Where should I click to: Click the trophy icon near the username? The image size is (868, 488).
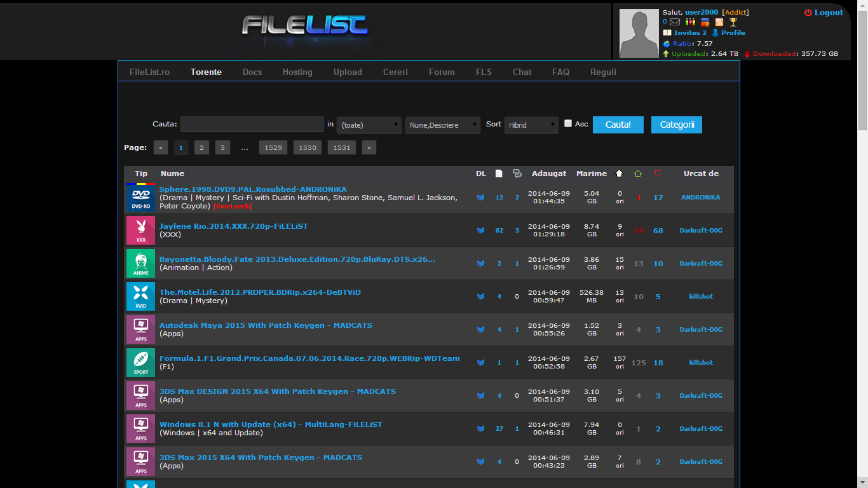733,22
